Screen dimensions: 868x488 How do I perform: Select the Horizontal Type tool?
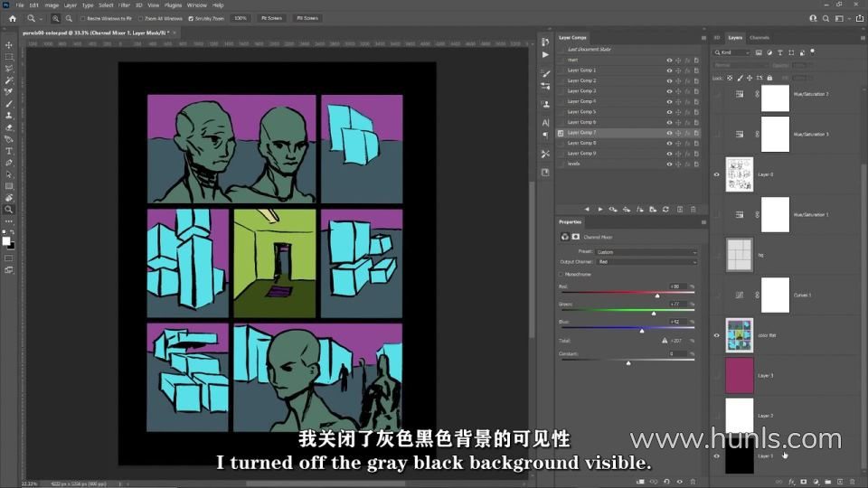[x=9, y=151]
